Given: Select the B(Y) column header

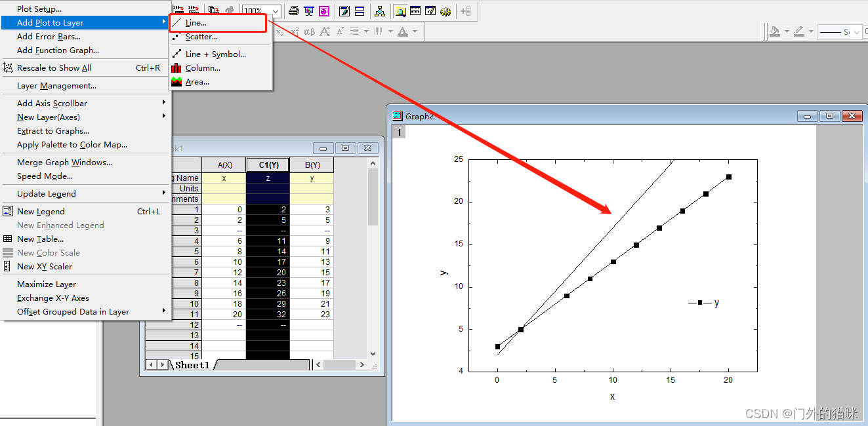Looking at the screenshot, I should 312,165.
